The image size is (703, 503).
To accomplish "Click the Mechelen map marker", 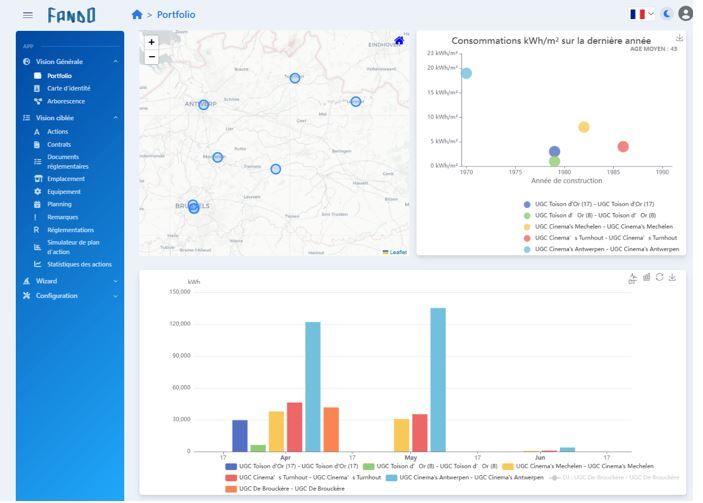I will (217, 157).
